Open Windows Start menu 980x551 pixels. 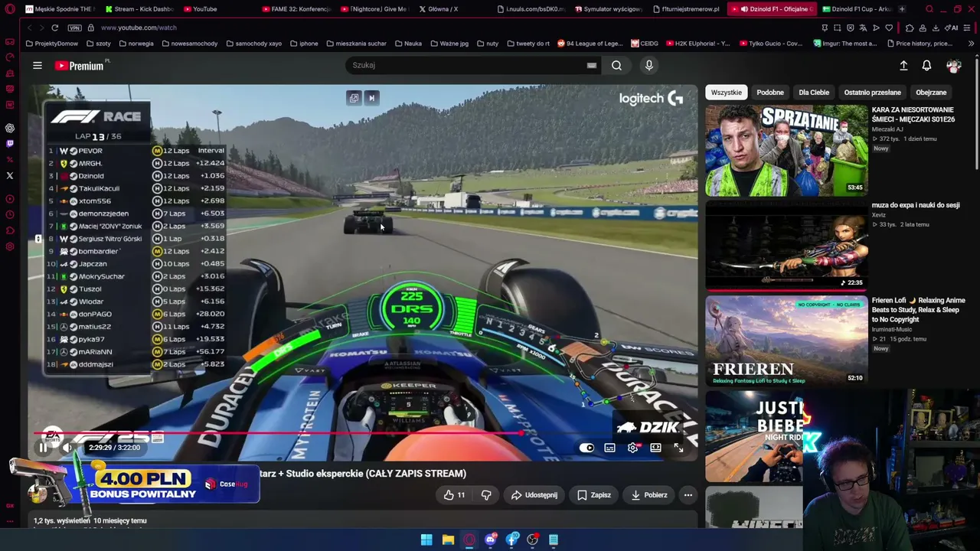(x=426, y=540)
